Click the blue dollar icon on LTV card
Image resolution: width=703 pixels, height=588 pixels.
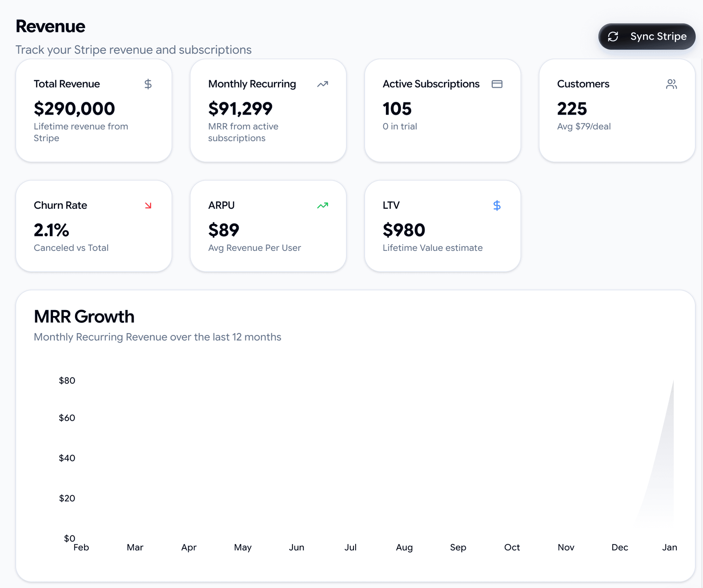click(497, 205)
